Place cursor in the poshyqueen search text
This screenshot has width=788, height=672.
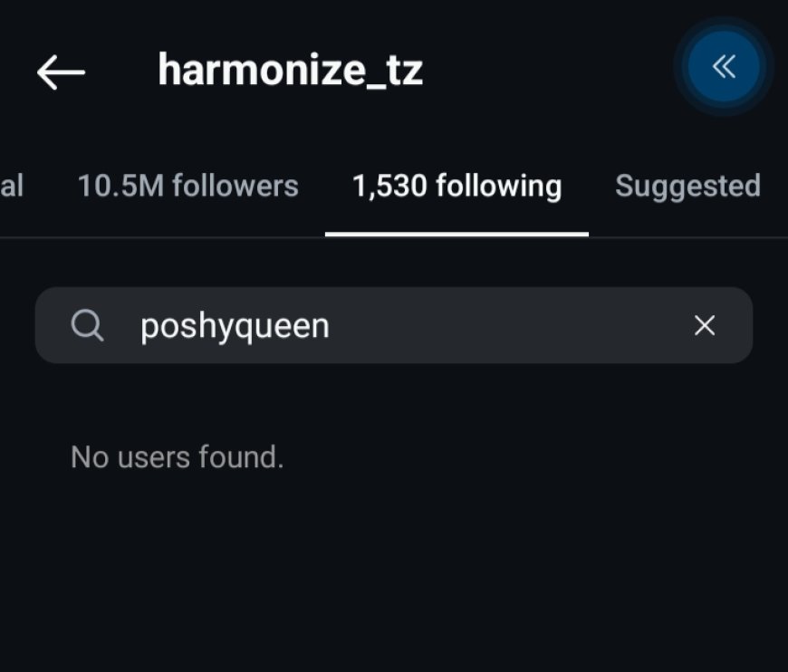[235, 326]
